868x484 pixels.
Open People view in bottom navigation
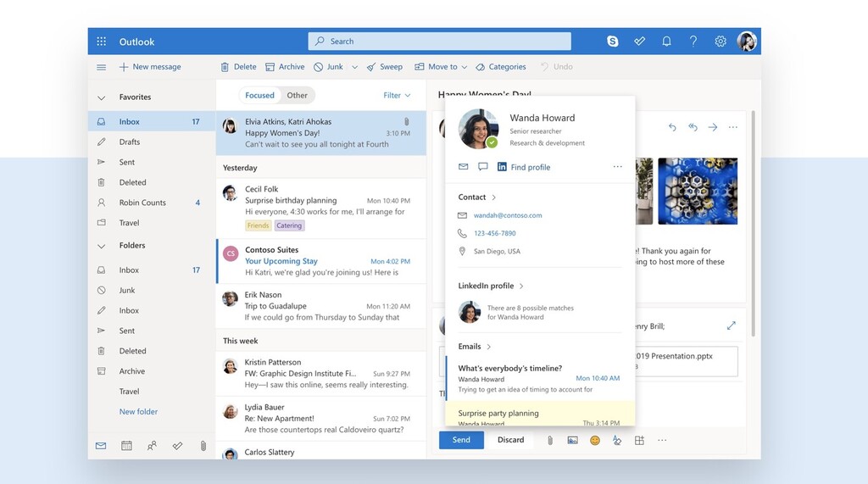click(x=152, y=445)
